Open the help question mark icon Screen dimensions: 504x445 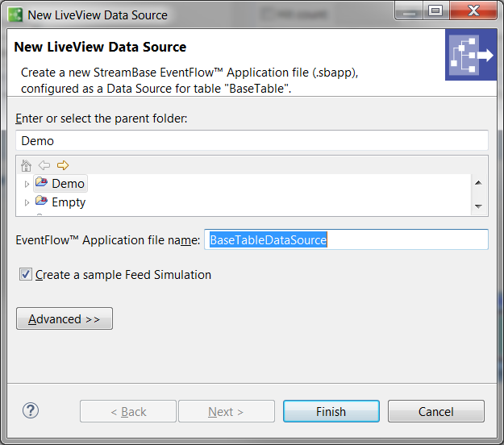point(31,410)
